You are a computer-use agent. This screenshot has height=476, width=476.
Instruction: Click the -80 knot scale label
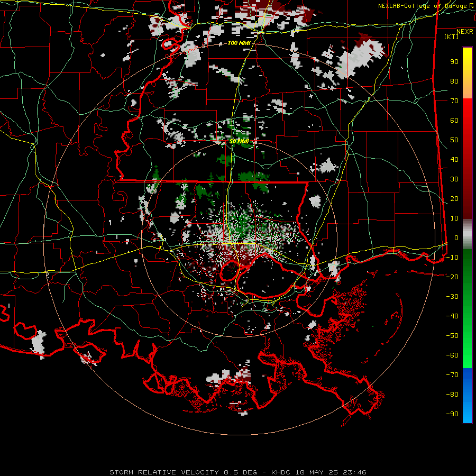point(452,395)
